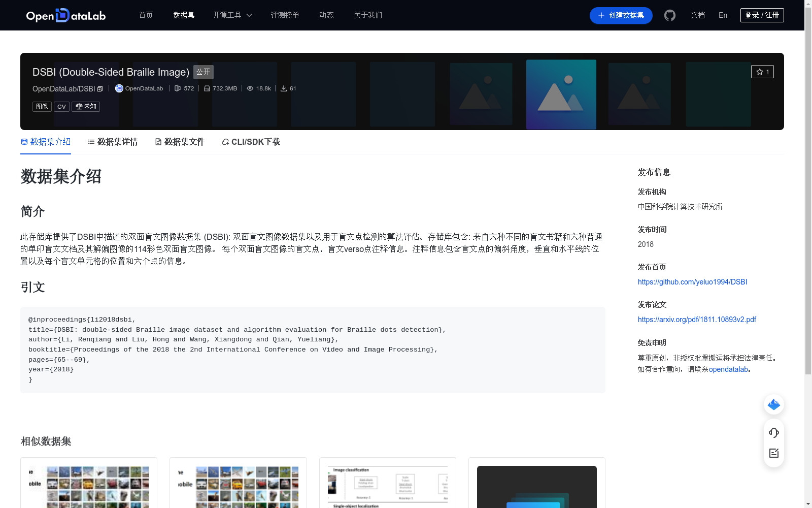Click the opendatalab contact link
This screenshot has width=812, height=508.
click(x=728, y=369)
